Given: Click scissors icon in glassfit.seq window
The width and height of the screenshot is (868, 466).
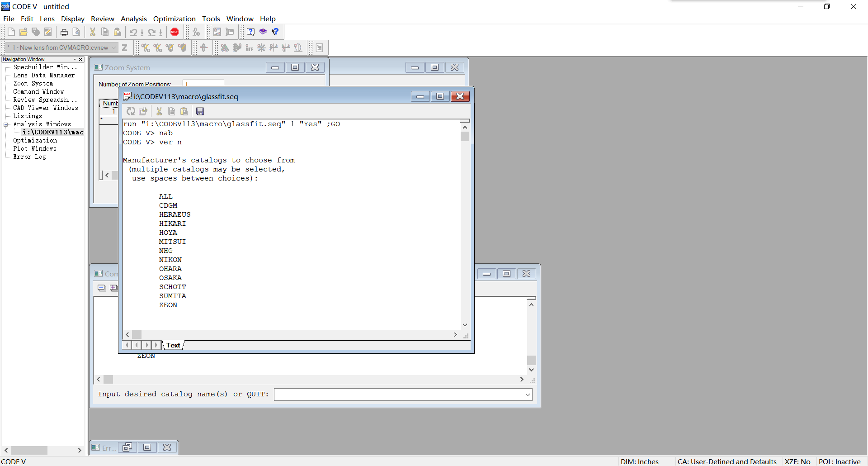Looking at the screenshot, I should click(159, 111).
